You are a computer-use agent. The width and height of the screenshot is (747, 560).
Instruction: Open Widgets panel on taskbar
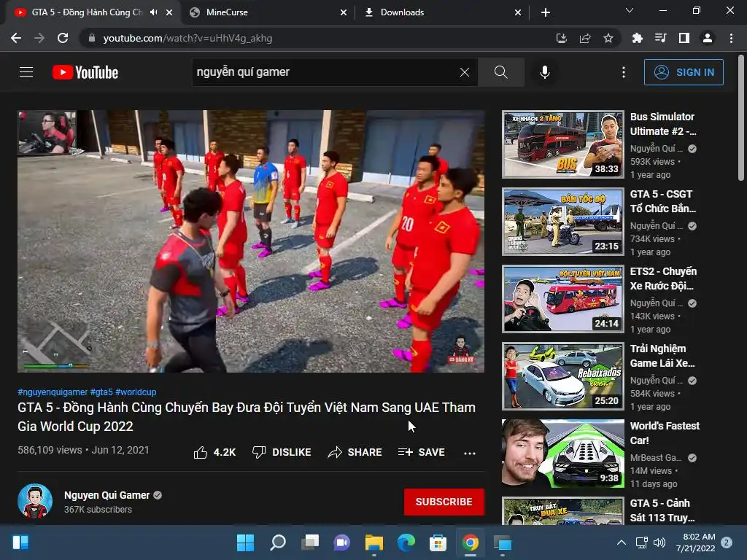coord(20,542)
